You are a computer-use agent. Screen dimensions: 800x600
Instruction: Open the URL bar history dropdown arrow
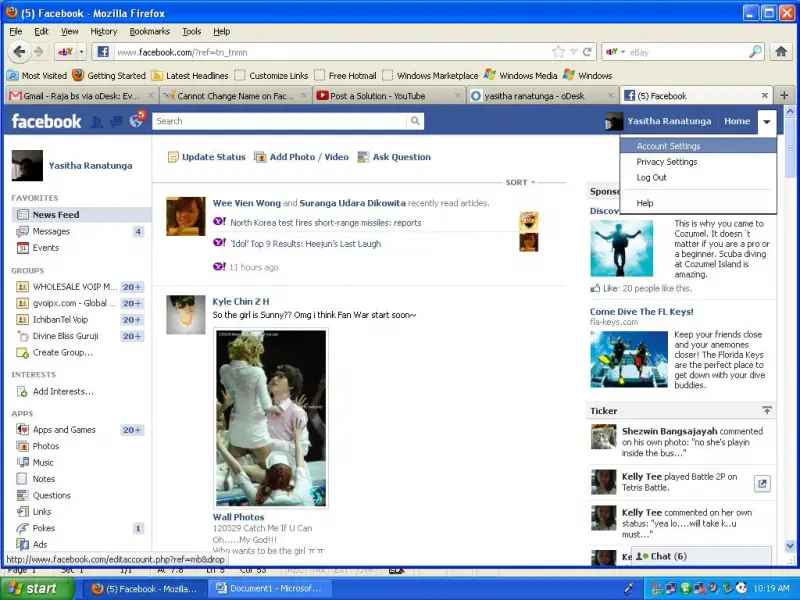[573, 52]
